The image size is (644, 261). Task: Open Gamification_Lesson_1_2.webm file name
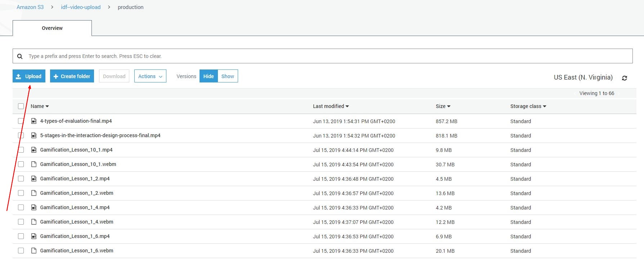point(77,193)
